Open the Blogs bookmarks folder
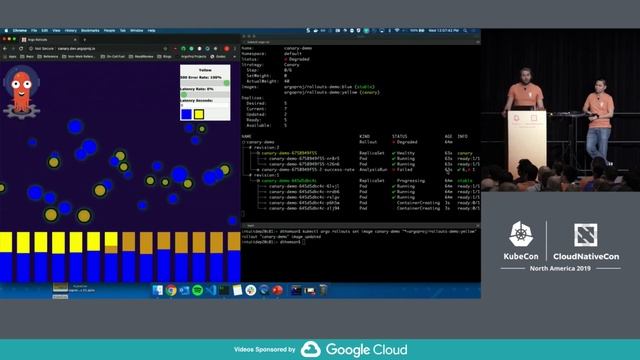Image resolution: width=640 pixels, height=360 pixels. pos(165,56)
